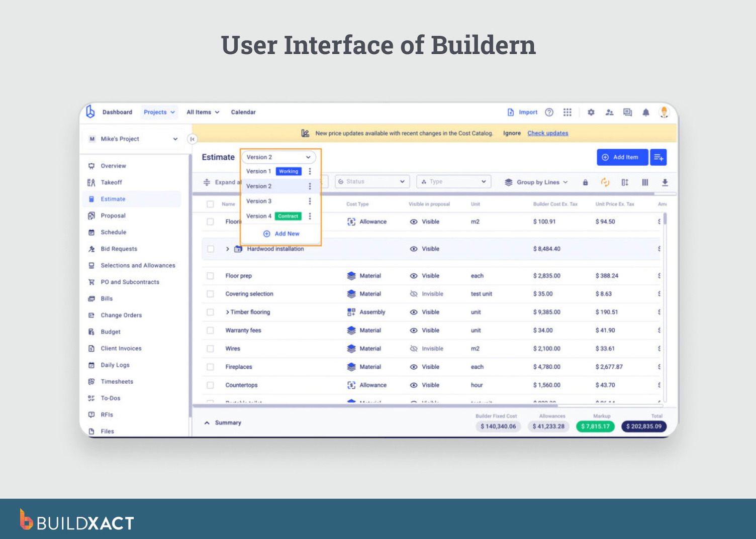Image resolution: width=756 pixels, height=539 pixels.
Task: Check the checkbox next to Floor prep
Action: [210, 275]
